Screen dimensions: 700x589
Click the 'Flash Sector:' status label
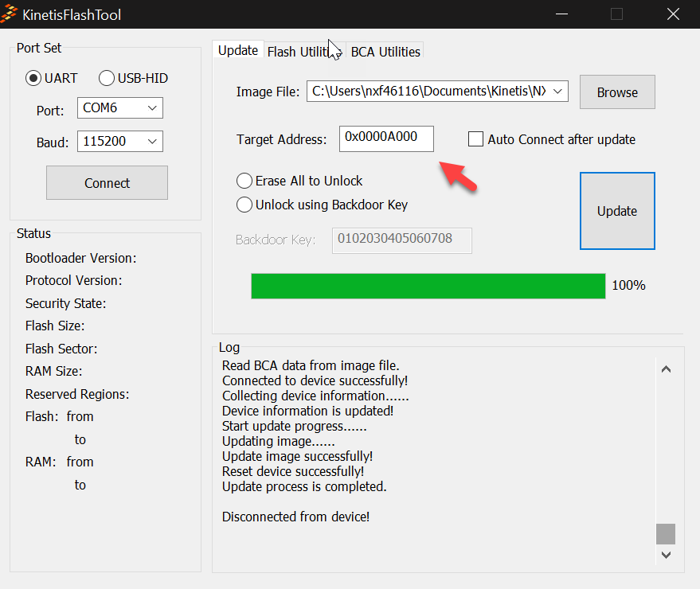point(61,349)
